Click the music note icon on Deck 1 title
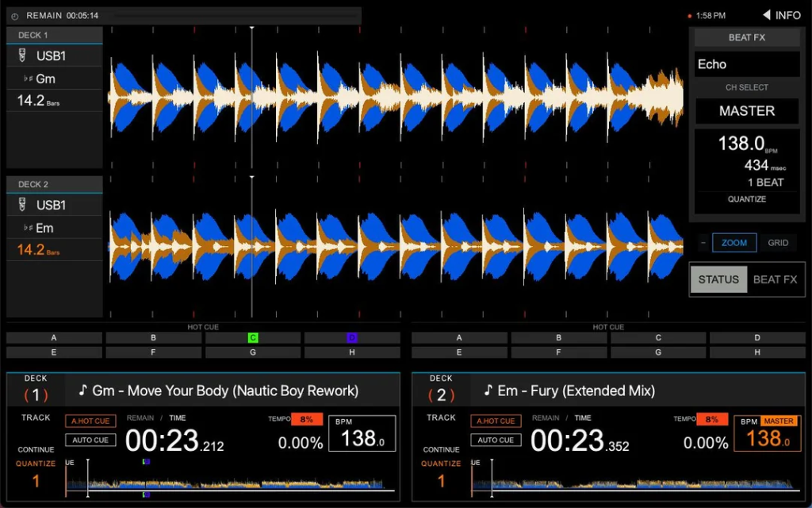The height and width of the screenshot is (508, 812). [x=82, y=390]
